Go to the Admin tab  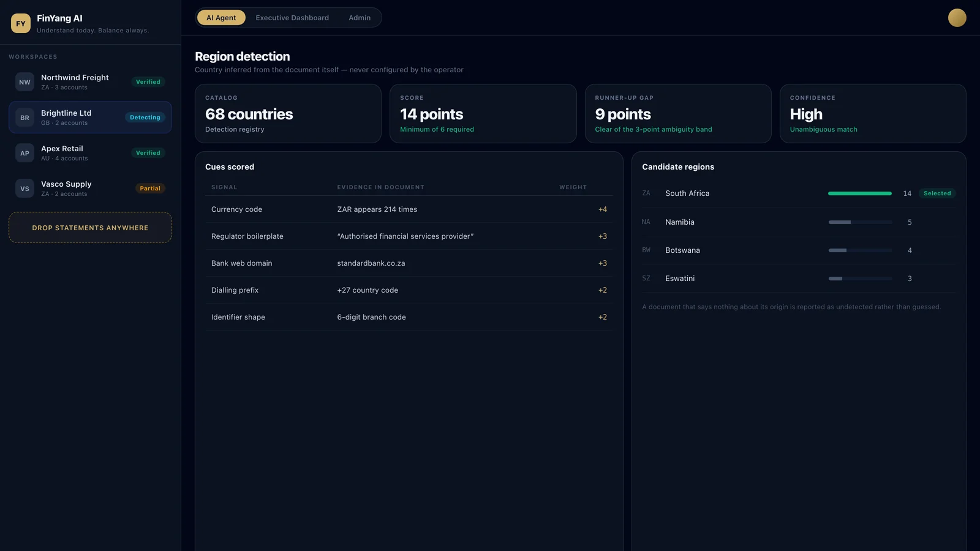(360, 18)
